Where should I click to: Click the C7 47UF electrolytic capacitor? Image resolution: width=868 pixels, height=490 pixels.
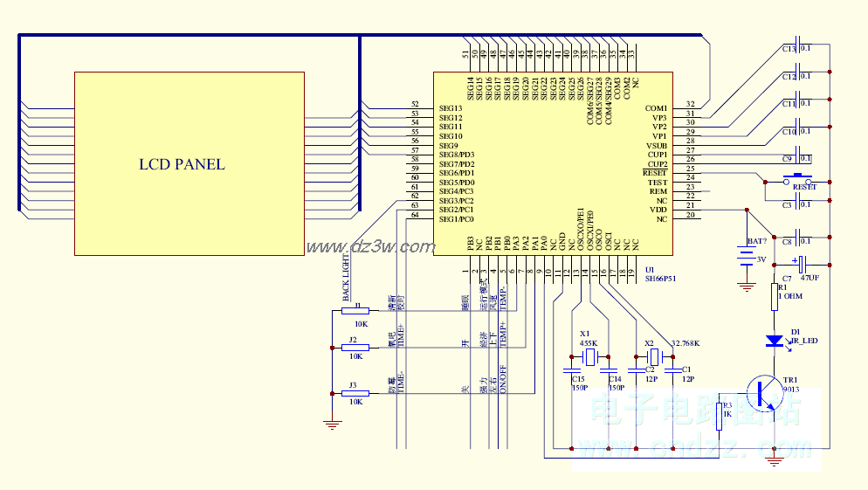801,261
